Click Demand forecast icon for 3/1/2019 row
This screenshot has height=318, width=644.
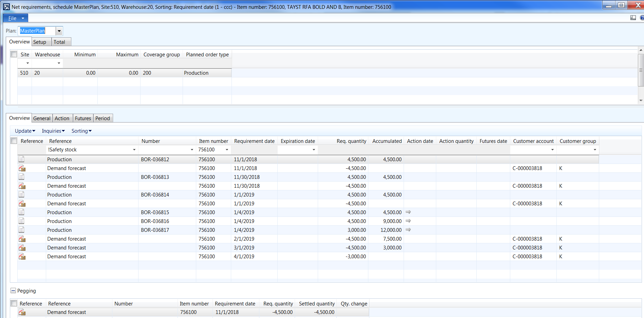click(x=22, y=247)
